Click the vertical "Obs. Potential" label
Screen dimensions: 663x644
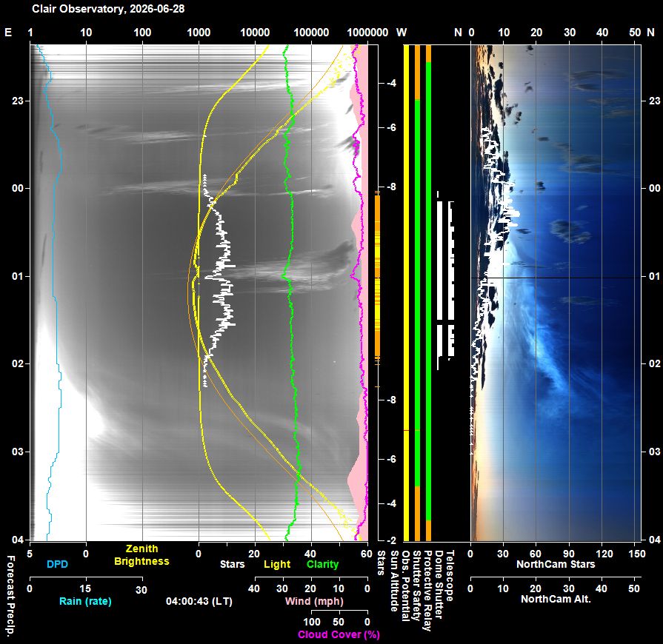click(405, 586)
